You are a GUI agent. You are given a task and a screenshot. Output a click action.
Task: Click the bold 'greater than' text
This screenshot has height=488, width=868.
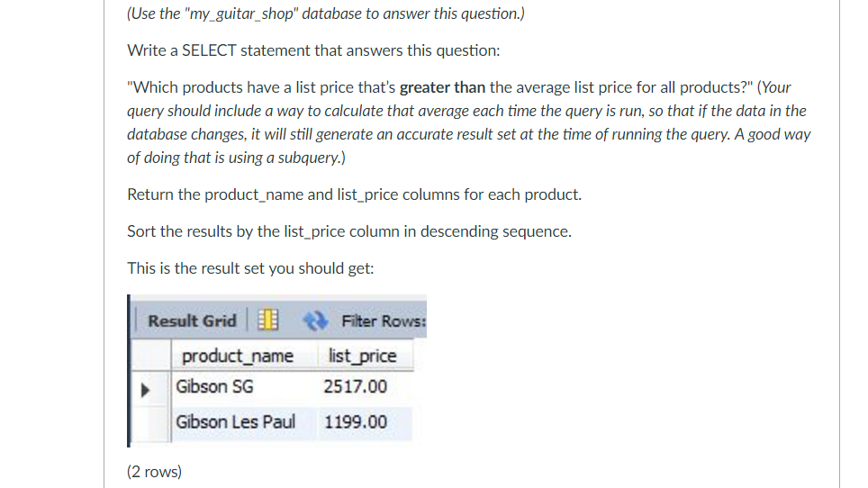442,87
